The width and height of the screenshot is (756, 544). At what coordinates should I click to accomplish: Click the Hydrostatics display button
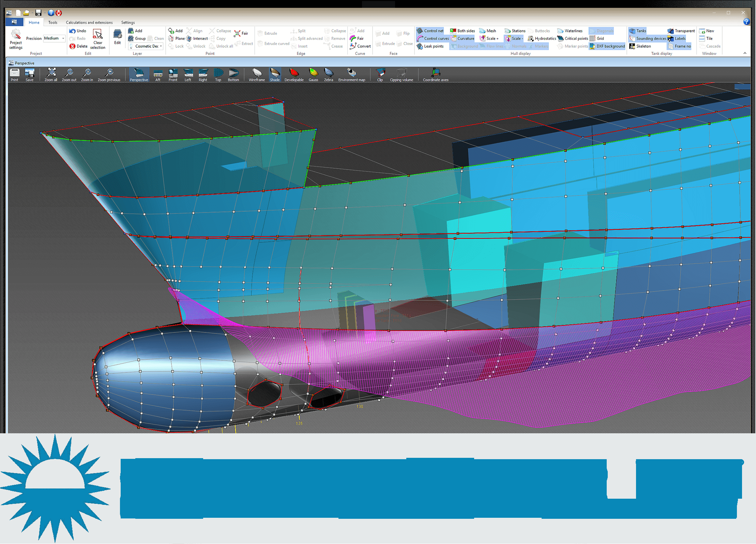click(x=542, y=38)
